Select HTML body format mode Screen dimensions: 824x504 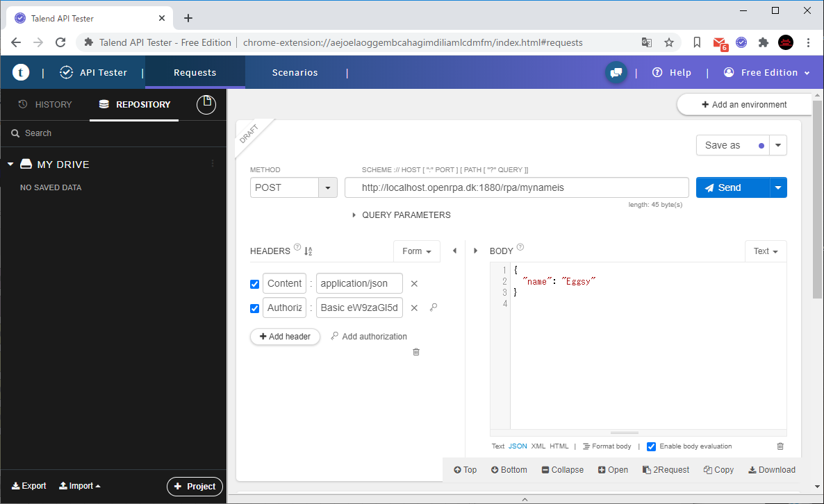tap(559, 446)
